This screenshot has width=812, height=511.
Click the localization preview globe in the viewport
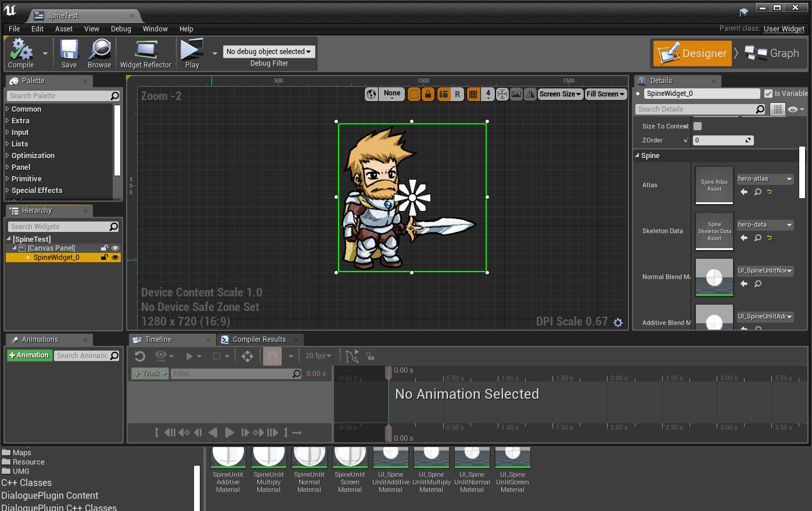pos(371,93)
